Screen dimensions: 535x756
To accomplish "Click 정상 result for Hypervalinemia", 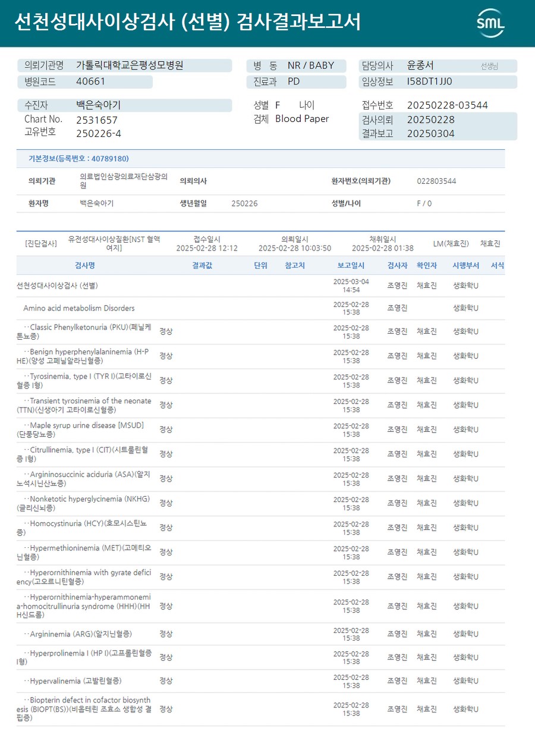I will pyautogui.click(x=166, y=681).
